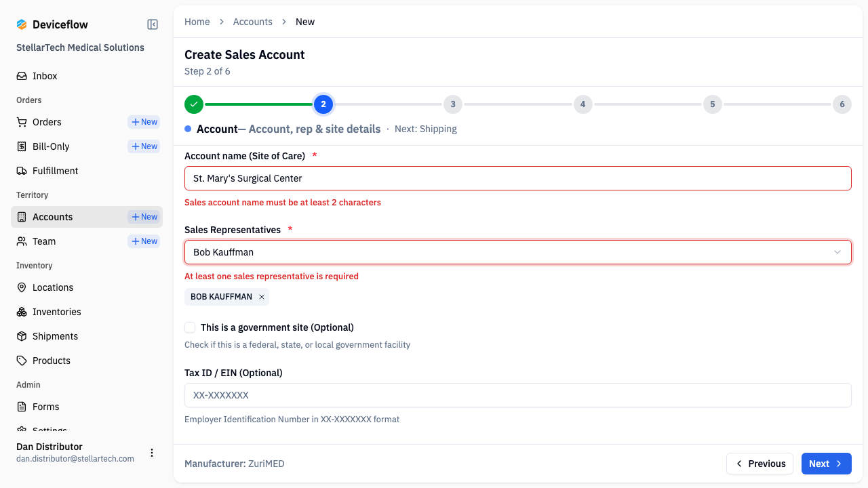Click Manufacturer: ZuriMED text
The height and width of the screenshot is (488, 868).
click(235, 464)
